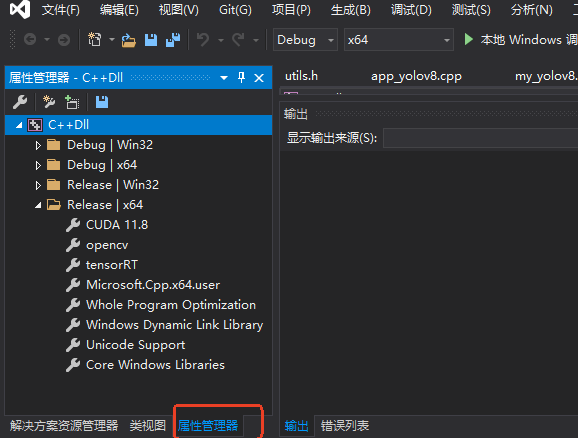This screenshot has height=438, width=578.
Task: Collapse the C++Dll project node
Action: coord(19,125)
